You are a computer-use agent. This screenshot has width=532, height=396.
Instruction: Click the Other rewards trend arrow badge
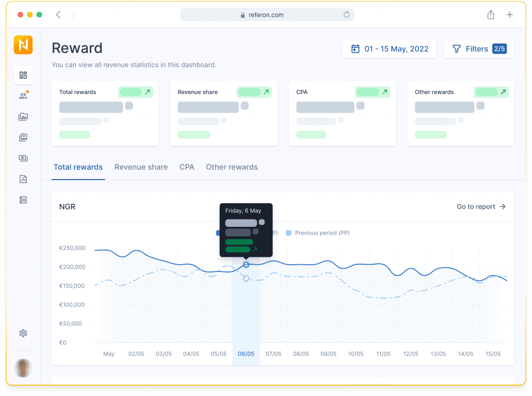(x=491, y=92)
